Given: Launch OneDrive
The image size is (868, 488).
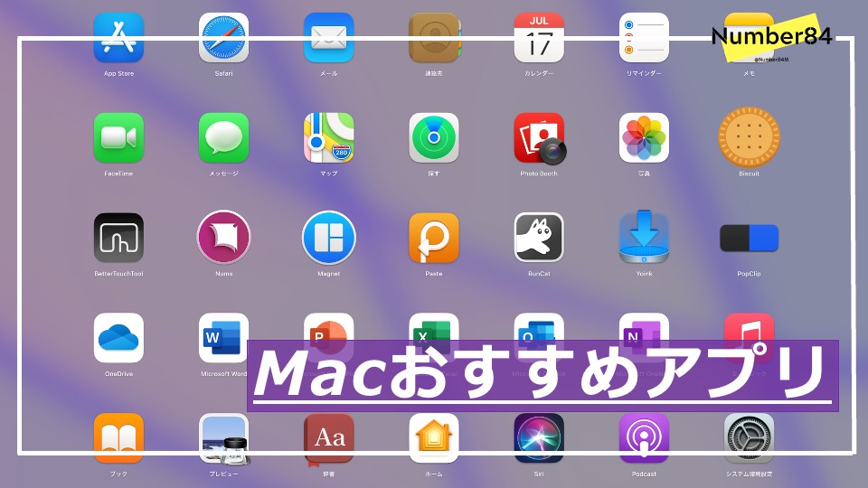Looking at the screenshot, I should click(118, 338).
